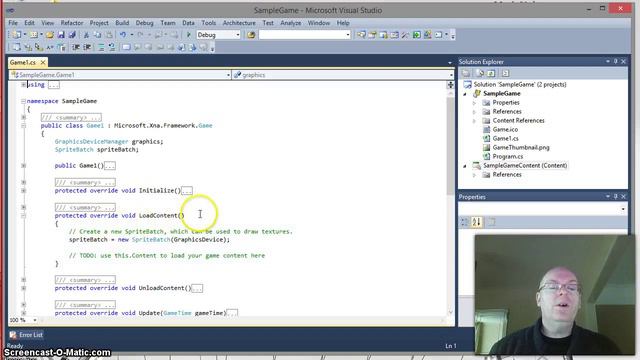The image size is (640, 360).
Task: Expand the collapsed using directives
Action: [x=23, y=84]
